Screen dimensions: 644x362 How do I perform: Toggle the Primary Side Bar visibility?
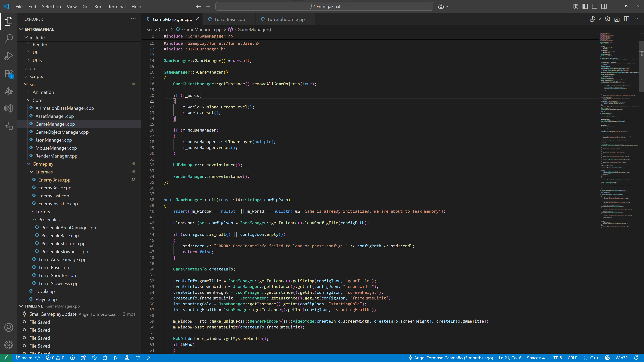[585, 6]
